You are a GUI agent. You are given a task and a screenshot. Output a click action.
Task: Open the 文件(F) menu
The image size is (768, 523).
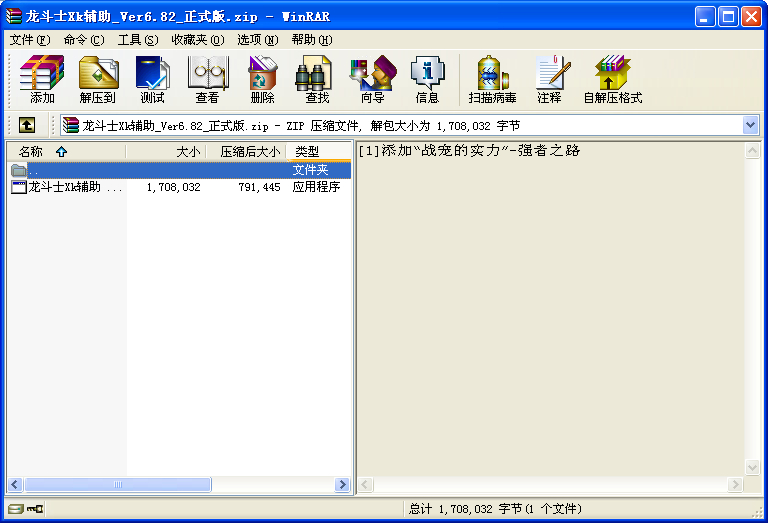[30, 40]
